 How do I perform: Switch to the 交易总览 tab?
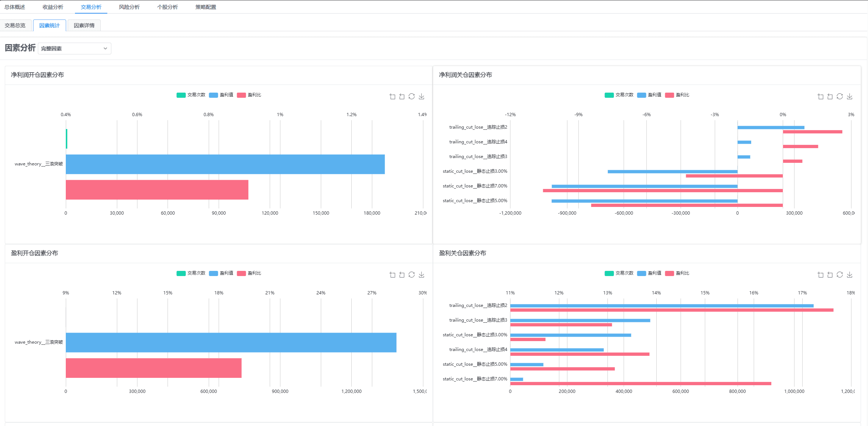coord(15,25)
